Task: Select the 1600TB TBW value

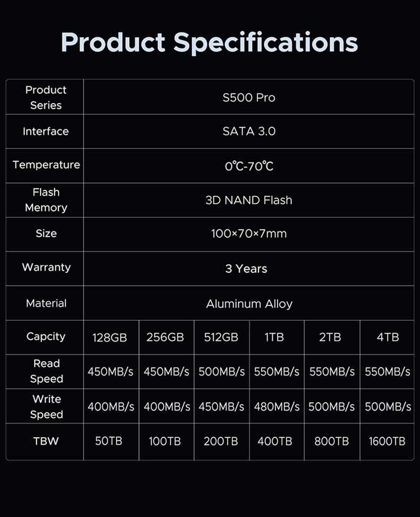Action: click(387, 441)
